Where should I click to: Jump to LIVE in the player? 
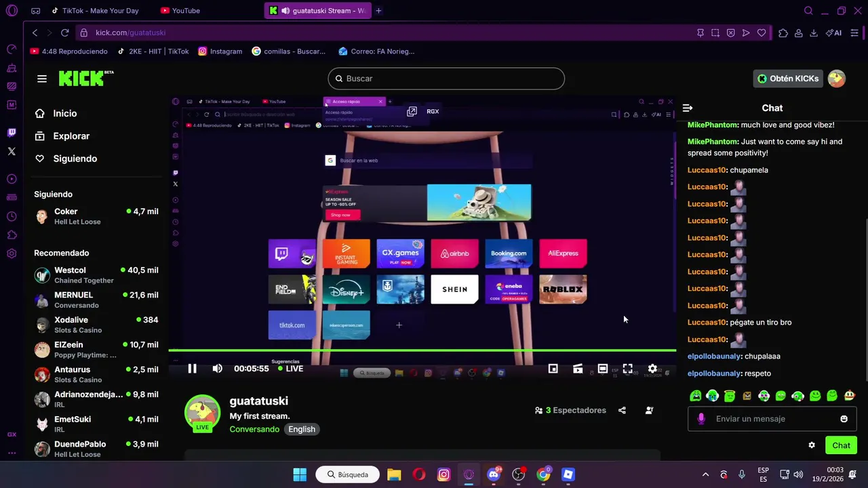(290, 369)
